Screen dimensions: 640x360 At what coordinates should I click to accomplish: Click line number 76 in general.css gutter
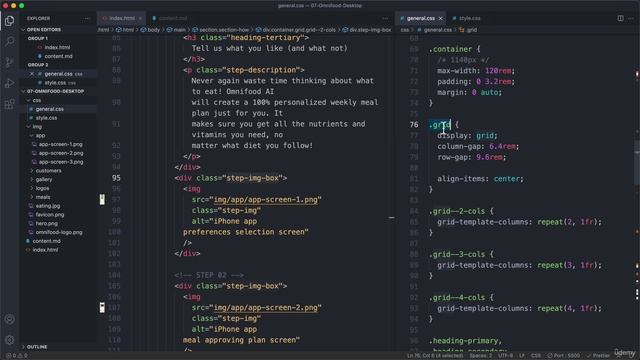(414, 124)
